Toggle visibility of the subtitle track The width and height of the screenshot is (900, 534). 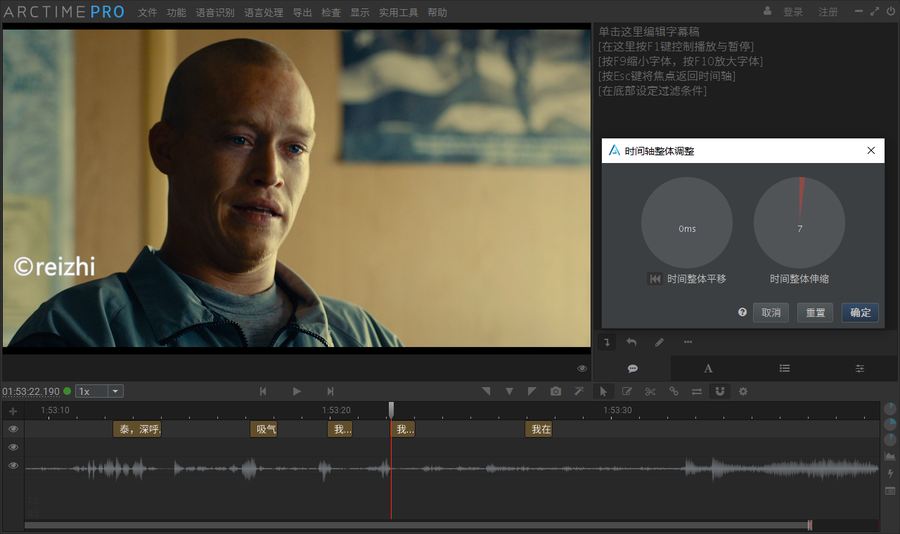[x=13, y=429]
